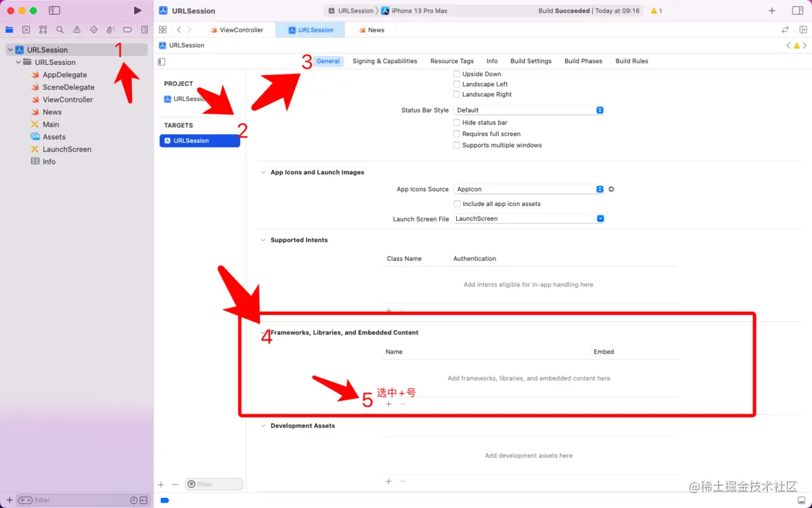Run the project with the play button
Viewport: 812px width, 508px height.
click(x=138, y=11)
